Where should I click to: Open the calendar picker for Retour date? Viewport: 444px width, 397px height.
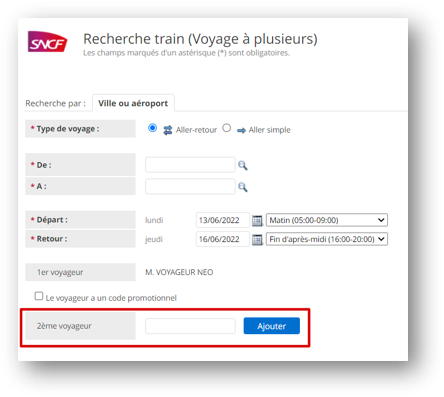257,239
